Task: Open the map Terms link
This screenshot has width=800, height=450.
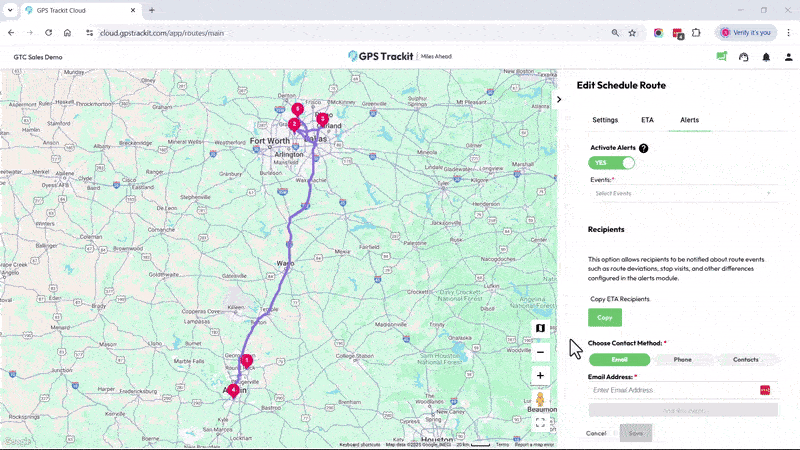Action: (x=503, y=445)
